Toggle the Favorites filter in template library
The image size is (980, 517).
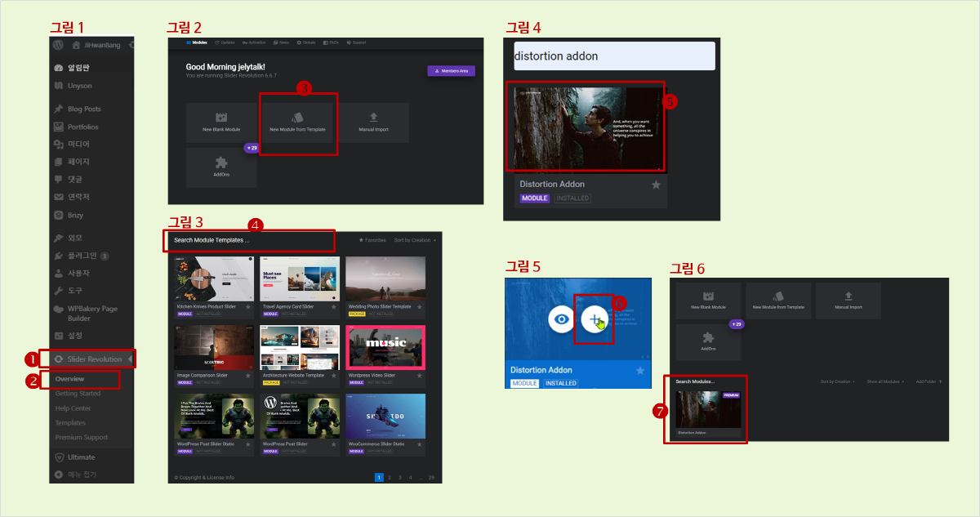372,241
